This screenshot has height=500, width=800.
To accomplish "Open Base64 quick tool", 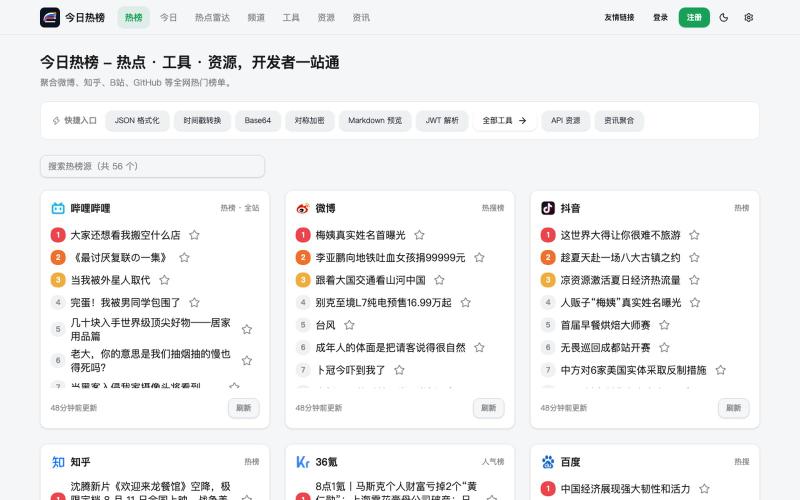I will (x=258, y=121).
